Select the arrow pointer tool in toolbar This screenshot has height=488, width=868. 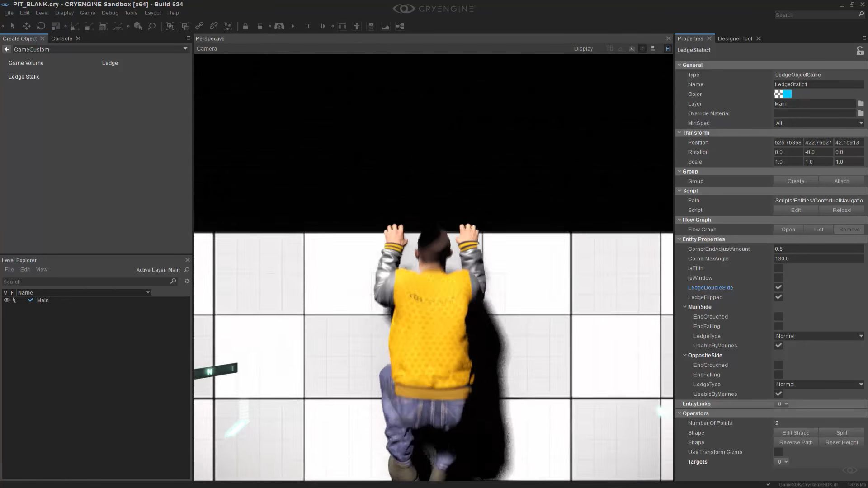[13, 26]
